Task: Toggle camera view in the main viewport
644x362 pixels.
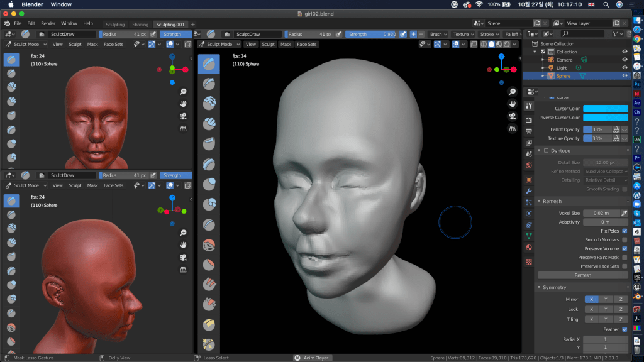Action: click(x=512, y=116)
